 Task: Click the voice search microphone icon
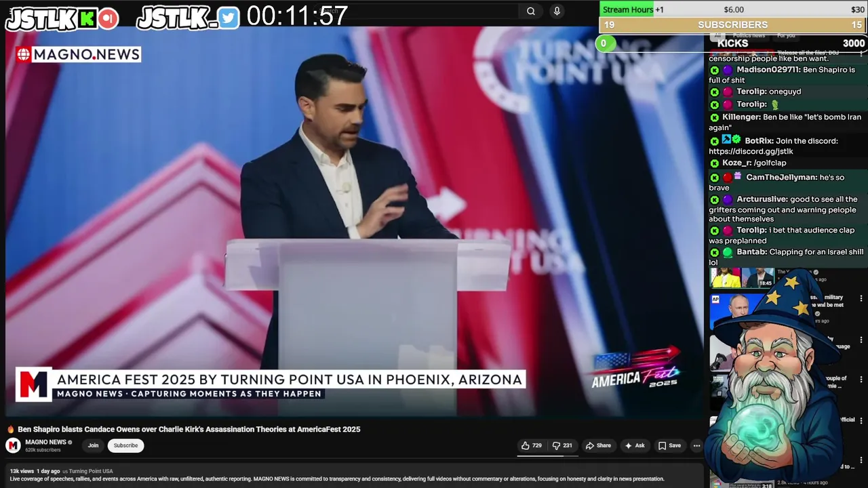point(557,11)
